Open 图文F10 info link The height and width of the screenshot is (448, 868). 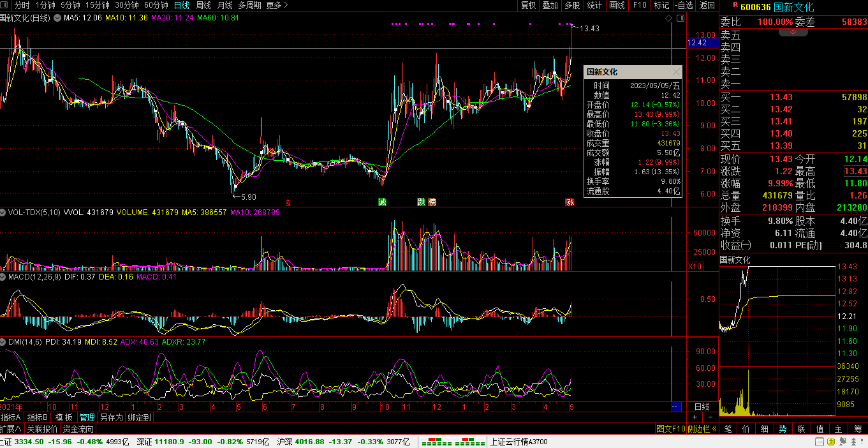[x=670, y=429]
